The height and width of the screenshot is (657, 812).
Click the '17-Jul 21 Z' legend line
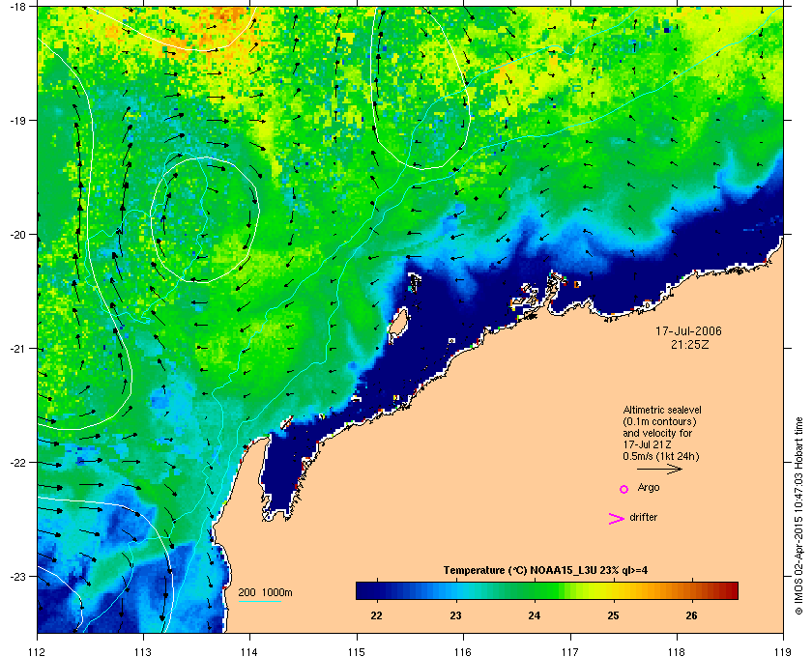(x=646, y=444)
